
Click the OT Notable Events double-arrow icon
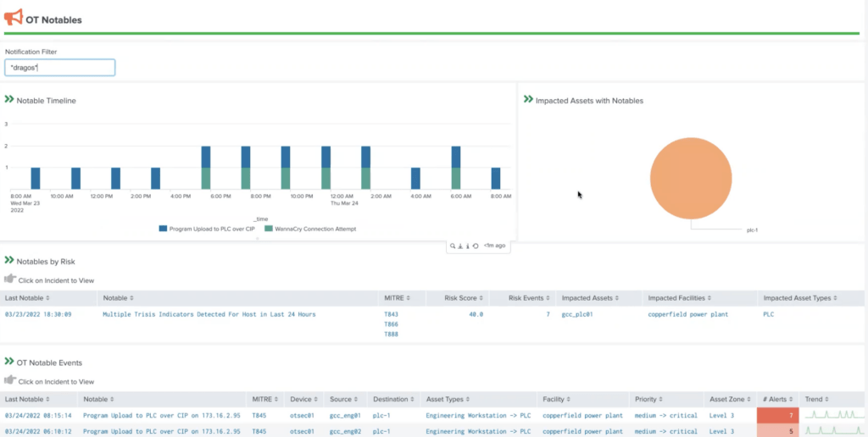tap(8, 362)
